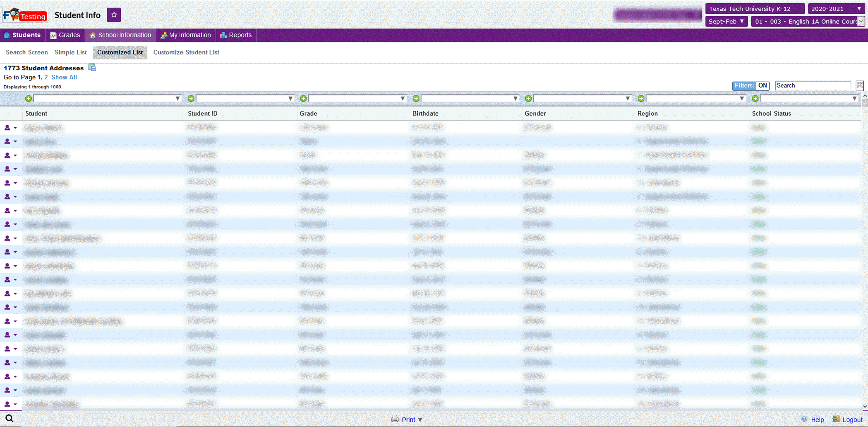Go to page 2 of results
The width and height of the screenshot is (868, 427).
pyautogui.click(x=46, y=77)
